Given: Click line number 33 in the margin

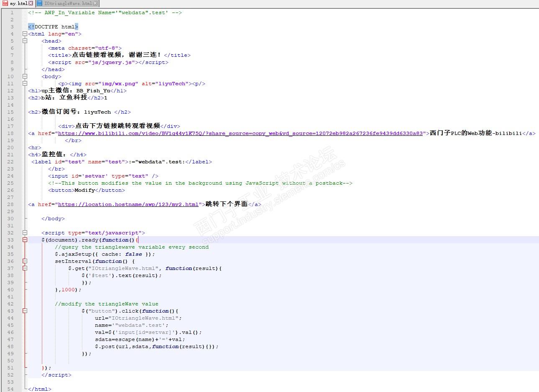Looking at the screenshot, I should [10, 240].
